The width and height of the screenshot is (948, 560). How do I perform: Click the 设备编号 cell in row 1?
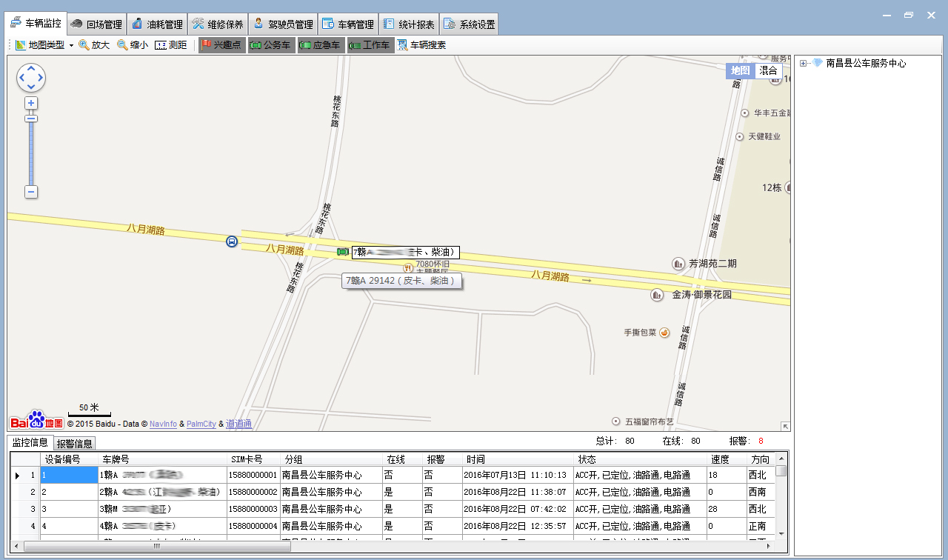(69, 475)
